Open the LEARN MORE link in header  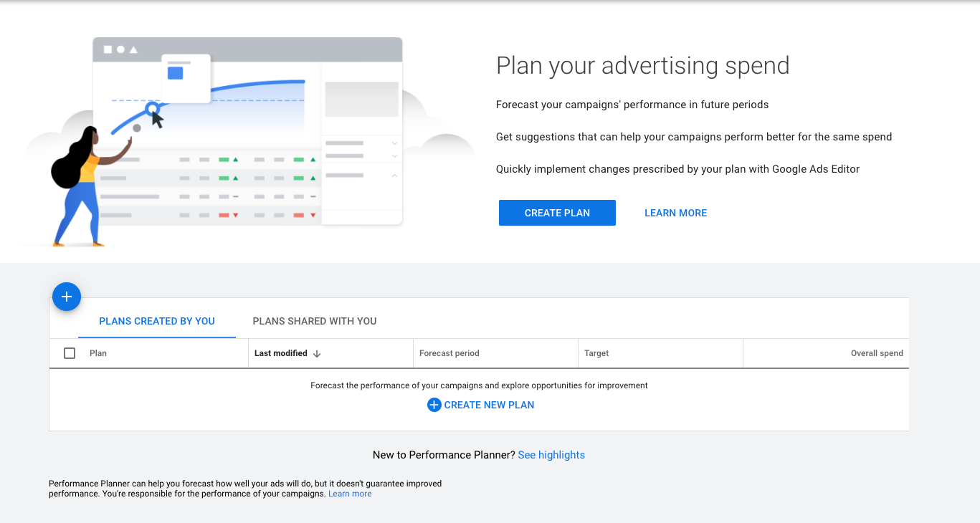[x=675, y=213]
